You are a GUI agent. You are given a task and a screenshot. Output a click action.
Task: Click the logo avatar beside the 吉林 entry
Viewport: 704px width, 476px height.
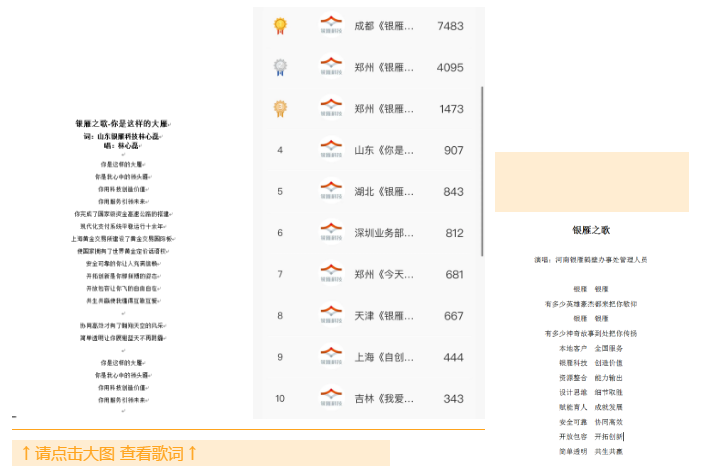point(331,398)
